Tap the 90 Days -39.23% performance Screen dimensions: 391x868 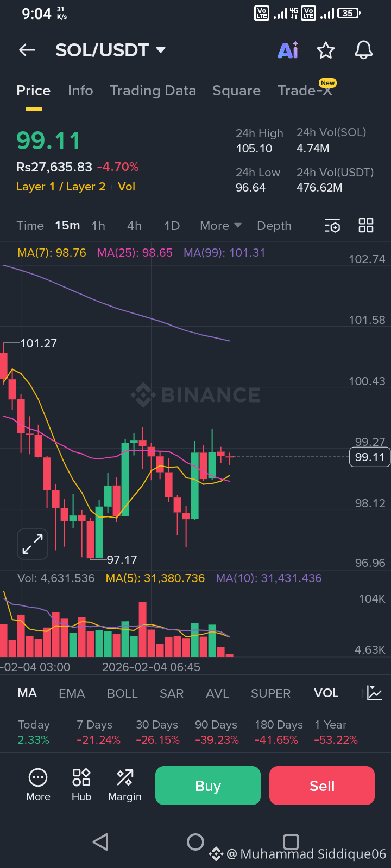[x=217, y=732]
